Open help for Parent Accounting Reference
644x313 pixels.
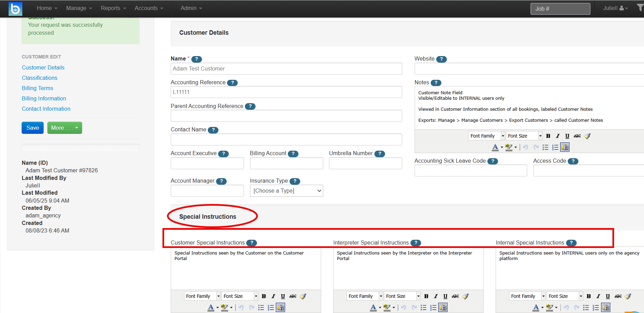tap(250, 106)
